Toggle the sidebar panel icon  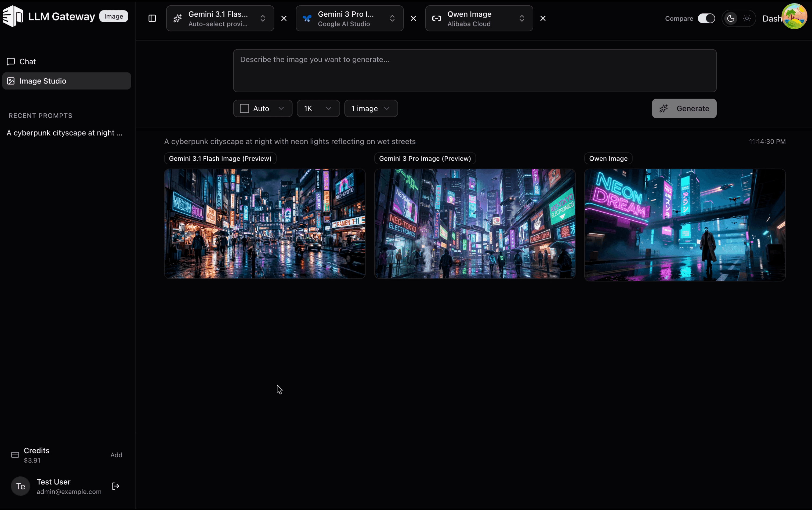[152, 19]
